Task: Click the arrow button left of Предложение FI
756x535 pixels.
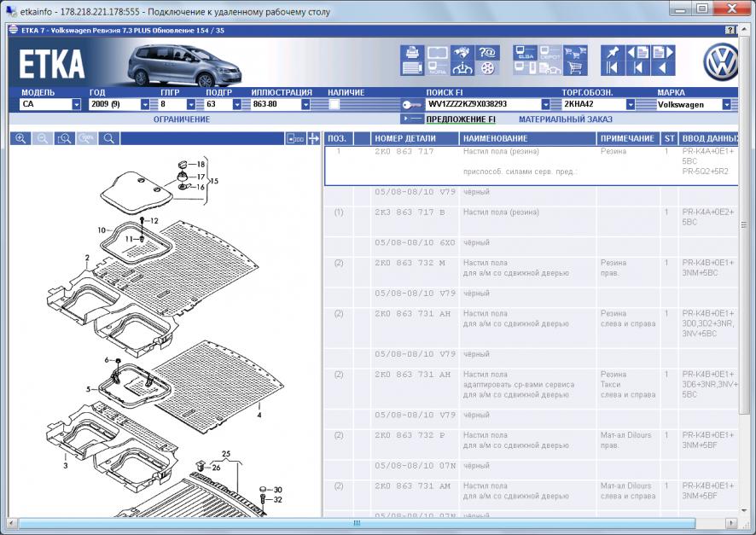Action: click(x=411, y=119)
